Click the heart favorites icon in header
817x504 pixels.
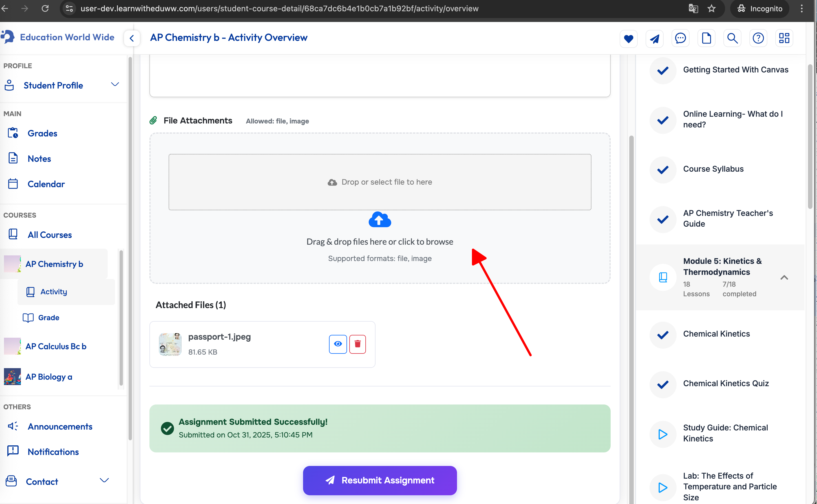(628, 39)
